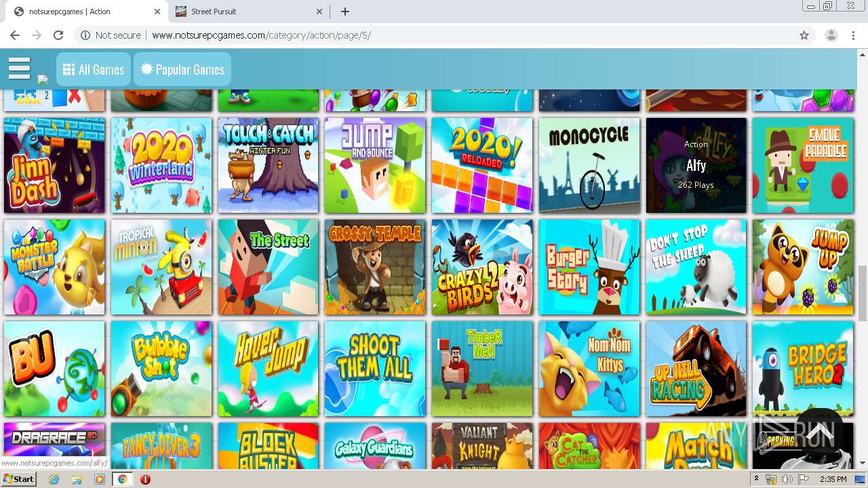Open Hover Jump game

[269, 369]
